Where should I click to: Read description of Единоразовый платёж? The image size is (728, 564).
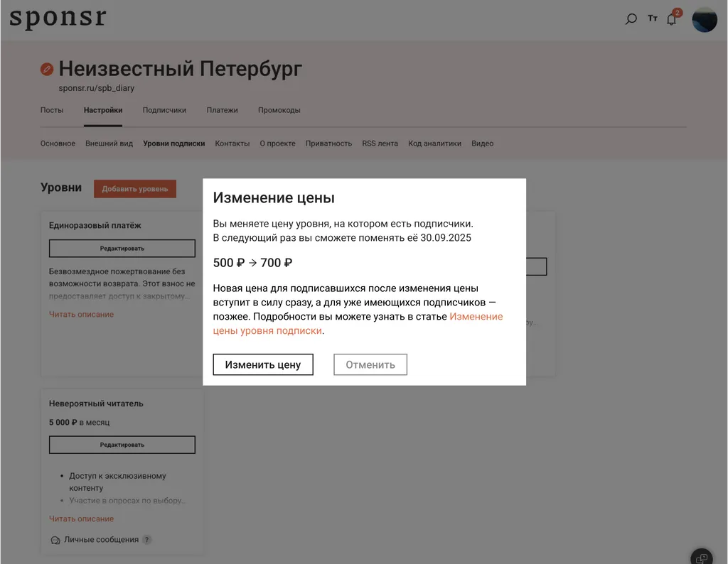point(81,315)
